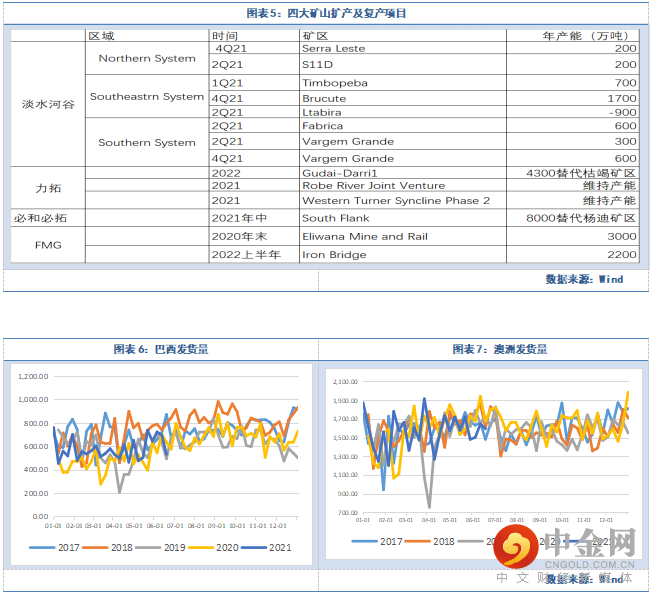Click the 2017 legend entry in 澳洲发货量 chart
The height and width of the screenshot is (596, 650).
point(379,541)
